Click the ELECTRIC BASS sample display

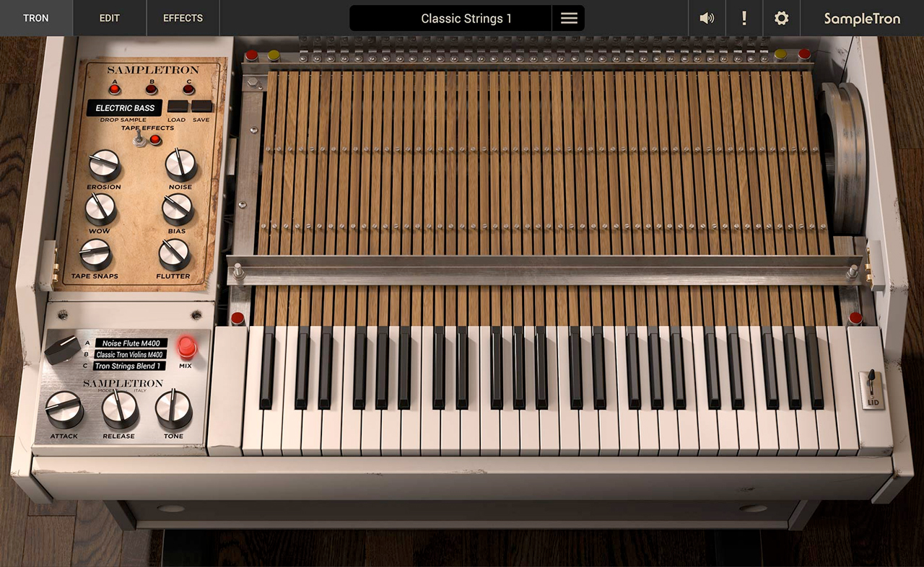click(x=125, y=108)
